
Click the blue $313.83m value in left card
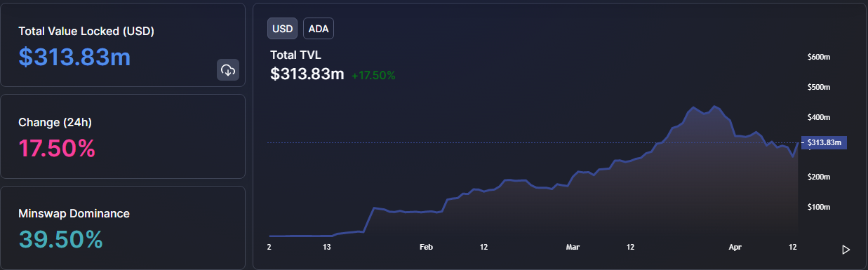74,57
